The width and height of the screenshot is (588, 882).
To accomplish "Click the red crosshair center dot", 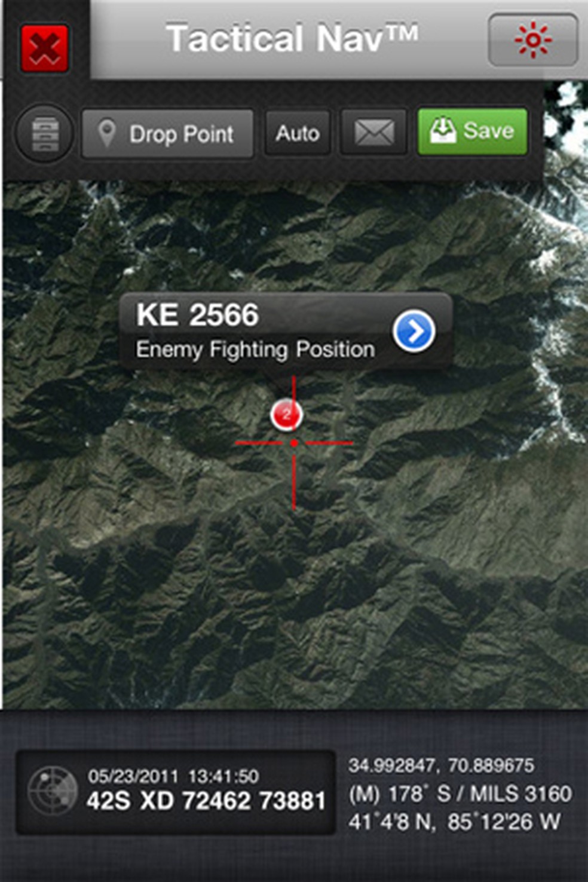I will point(294,443).
